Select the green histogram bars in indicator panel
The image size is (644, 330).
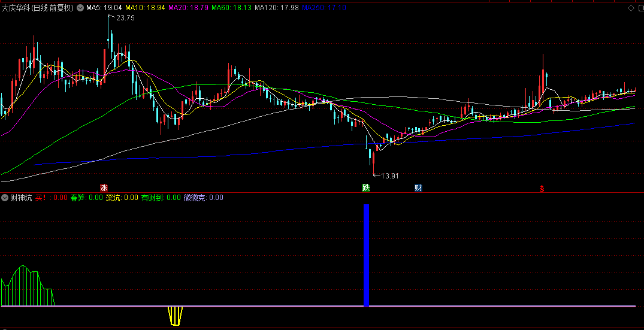pyautogui.click(x=28, y=286)
